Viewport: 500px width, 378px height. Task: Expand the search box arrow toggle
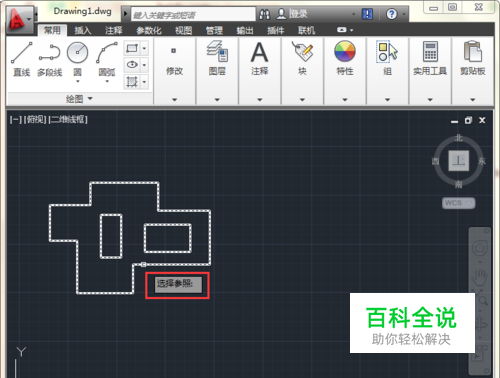125,14
